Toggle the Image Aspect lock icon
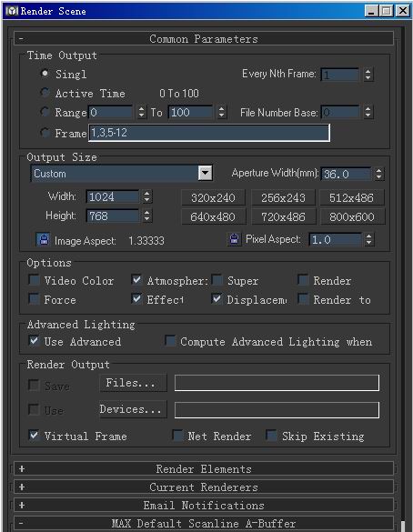Viewport: 413px width, 532px height. [x=43, y=239]
